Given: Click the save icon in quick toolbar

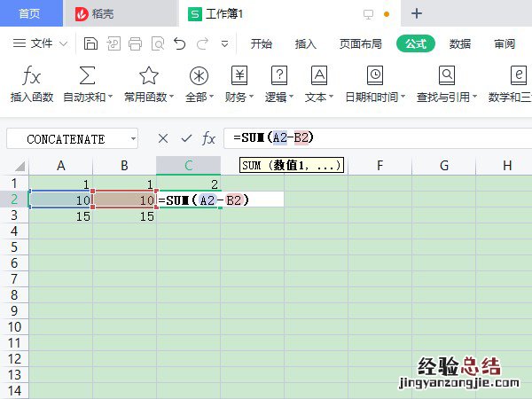Looking at the screenshot, I should coord(90,43).
